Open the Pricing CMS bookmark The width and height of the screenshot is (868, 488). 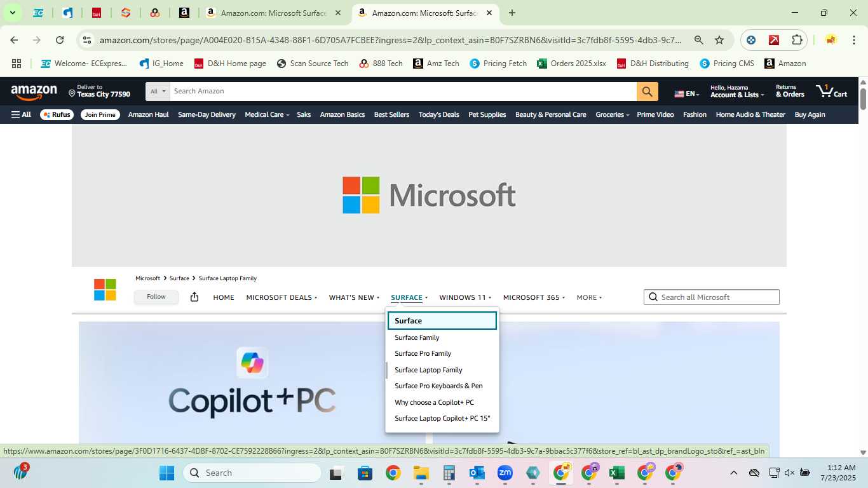727,64
